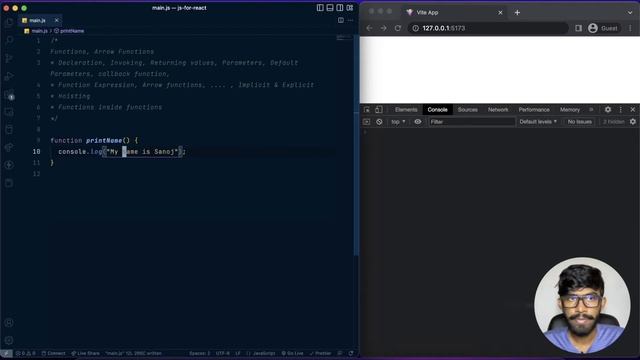640x360 pixels.
Task: Close the DevTools panel
Action: point(633,110)
